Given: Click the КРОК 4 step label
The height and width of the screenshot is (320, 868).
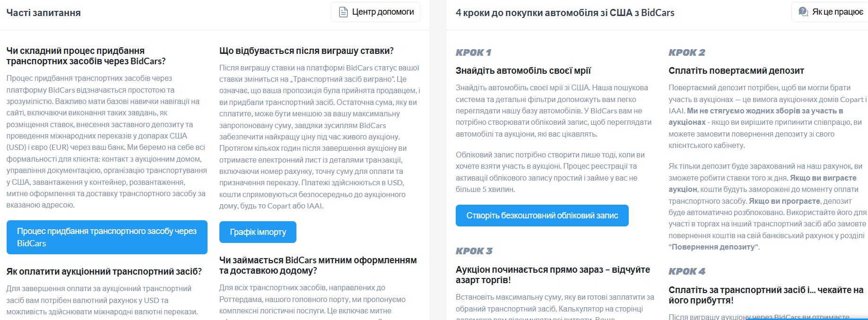Looking at the screenshot, I should click(686, 271).
